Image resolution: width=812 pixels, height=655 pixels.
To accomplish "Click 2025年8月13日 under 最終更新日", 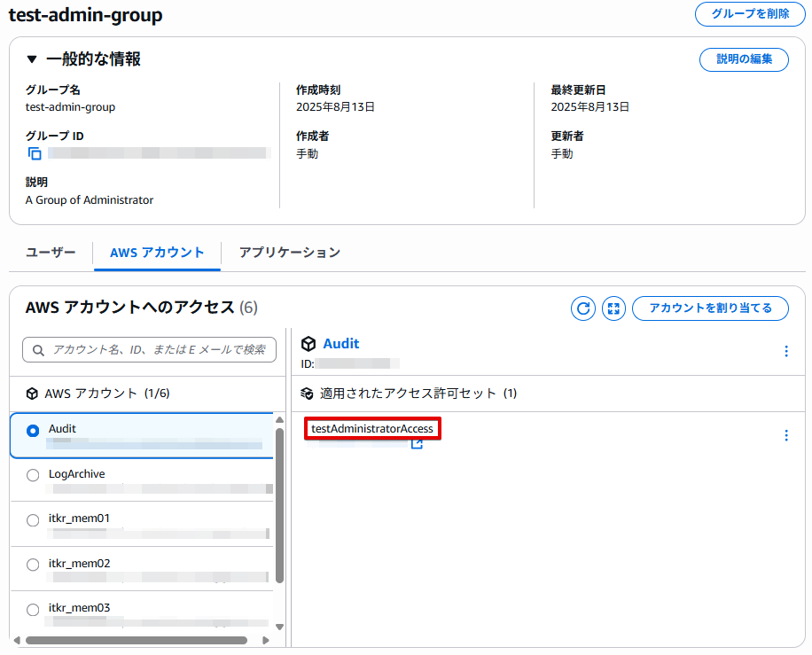I will [590, 107].
